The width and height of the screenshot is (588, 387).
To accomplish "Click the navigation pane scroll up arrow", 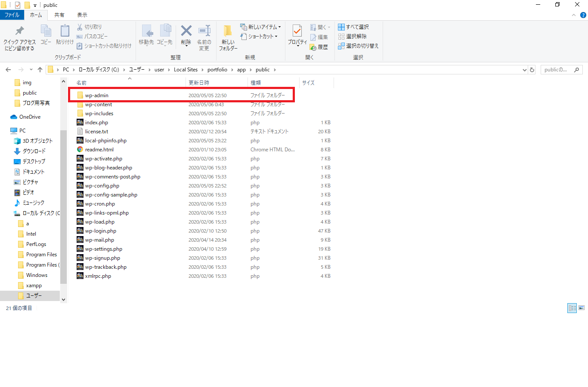I will (x=64, y=81).
